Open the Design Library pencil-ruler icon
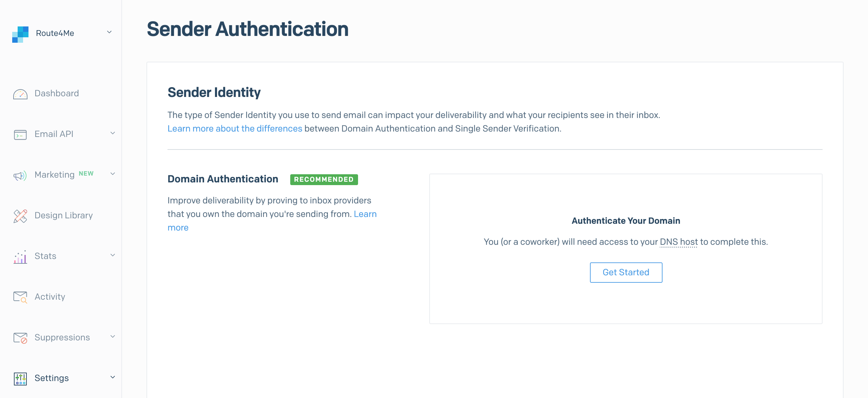This screenshot has height=398, width=868. coord(20,216)
